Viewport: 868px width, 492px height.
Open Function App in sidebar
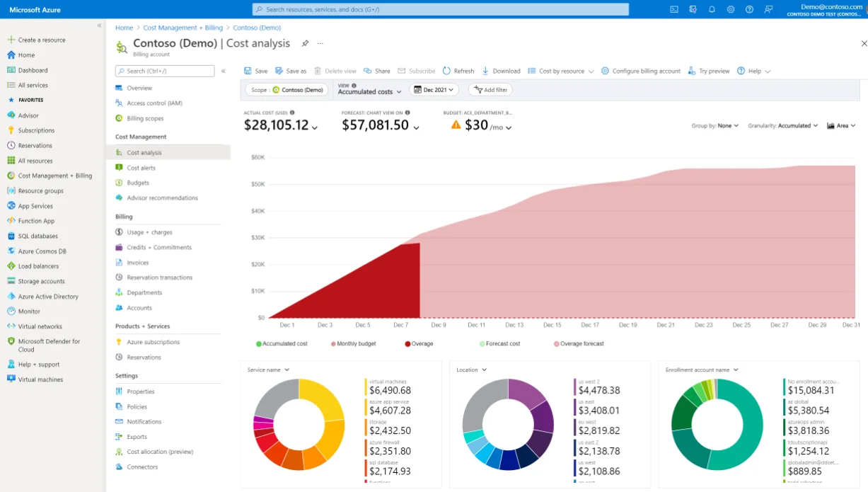pyautogui.click(x=36, y=221)
